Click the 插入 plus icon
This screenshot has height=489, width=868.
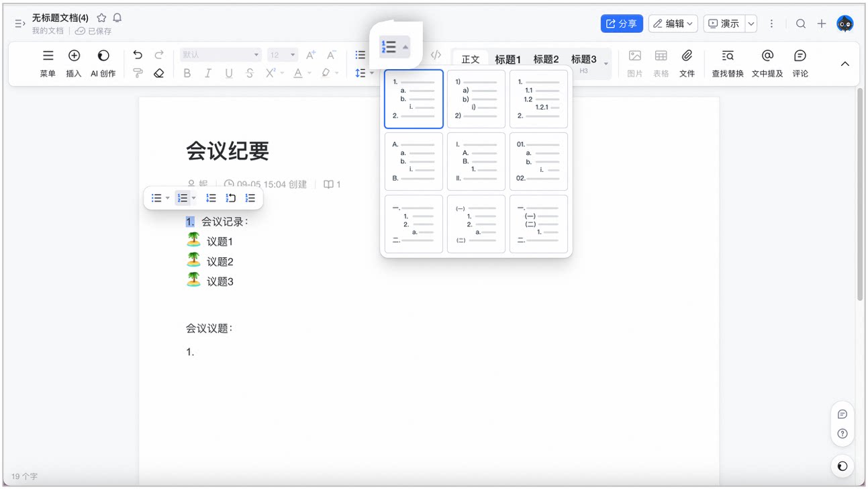point(74,64)
